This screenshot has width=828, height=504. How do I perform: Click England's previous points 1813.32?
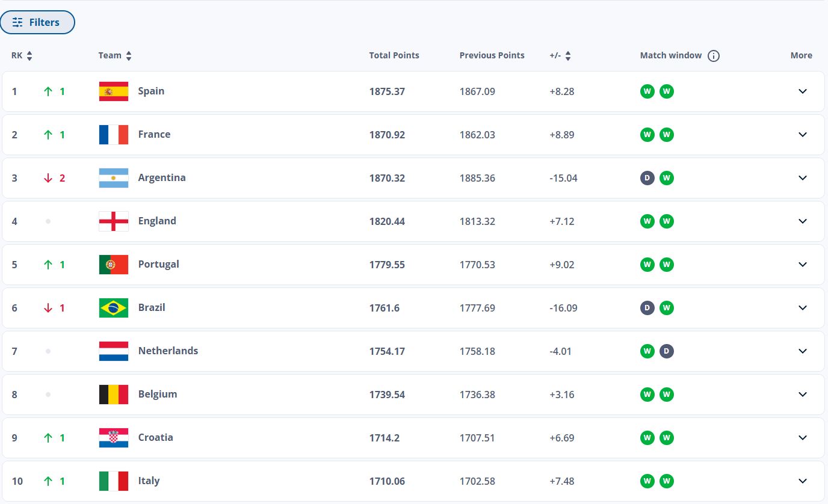(x=477, y=221)
